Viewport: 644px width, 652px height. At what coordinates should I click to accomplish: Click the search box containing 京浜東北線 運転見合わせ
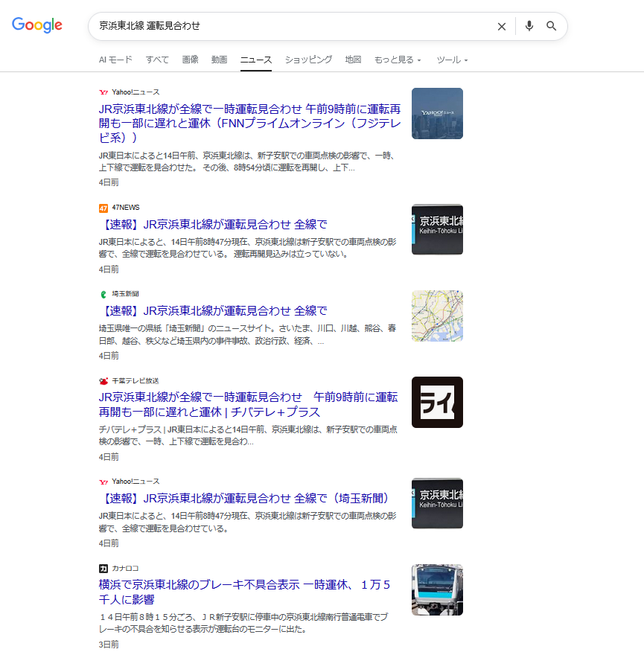coord(290,26)
